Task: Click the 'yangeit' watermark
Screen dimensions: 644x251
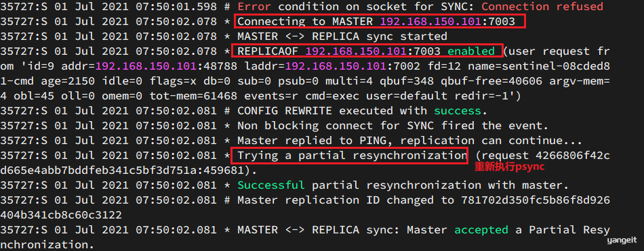Action: point(621,241)
